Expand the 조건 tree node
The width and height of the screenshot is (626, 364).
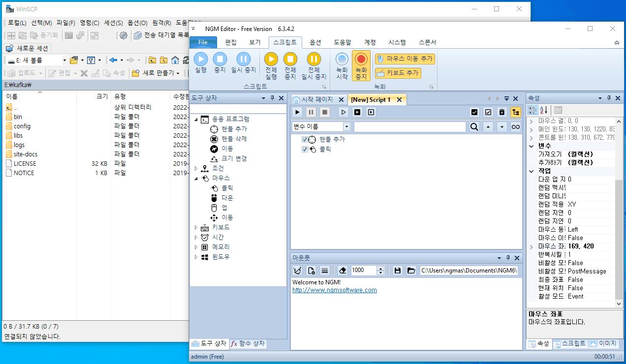pos(196,169)
